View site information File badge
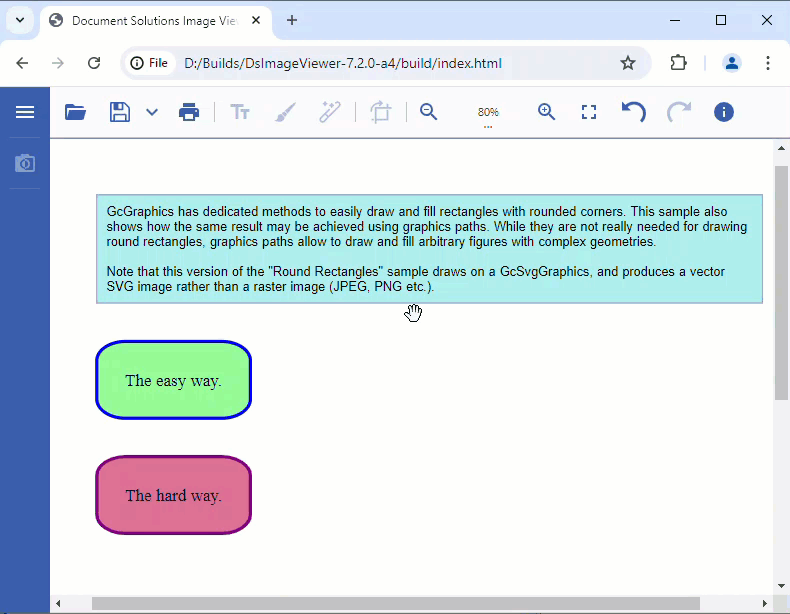This screenshot has width=790, height=614. [149, 63]
